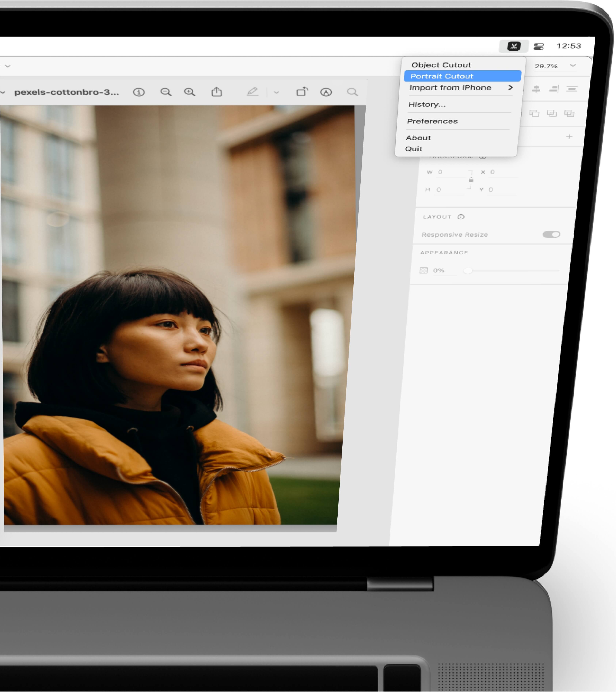Zoom out with the minus magnifier

point(166,92)
